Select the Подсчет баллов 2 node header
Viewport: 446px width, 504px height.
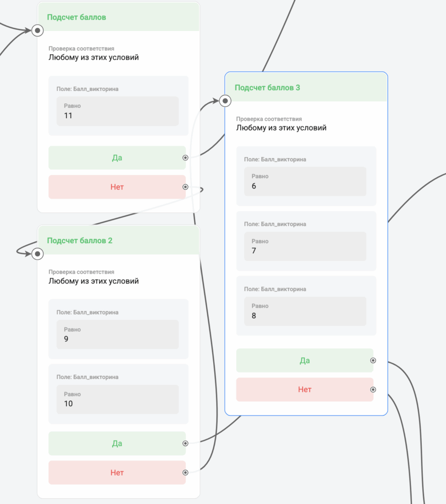118,241
